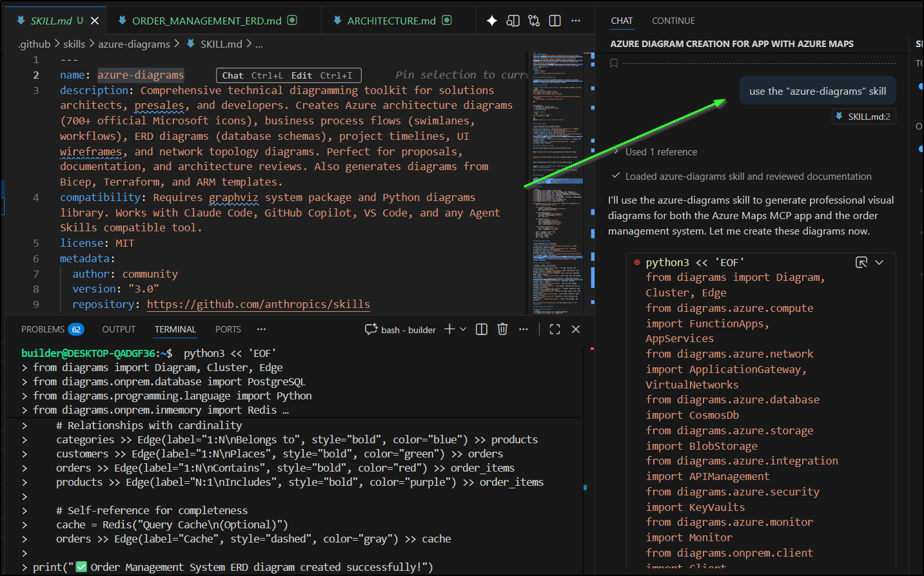Viewport: 924px width, 576px height.
Task: Split the editor to the right
Action: [x=555, y=21]
